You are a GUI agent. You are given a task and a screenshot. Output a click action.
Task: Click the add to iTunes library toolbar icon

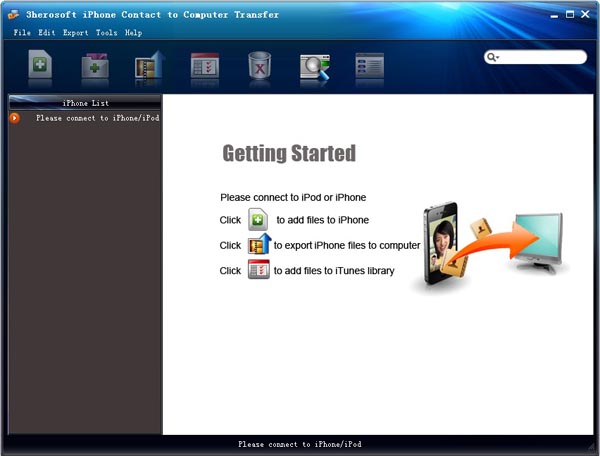pos(204,67)
